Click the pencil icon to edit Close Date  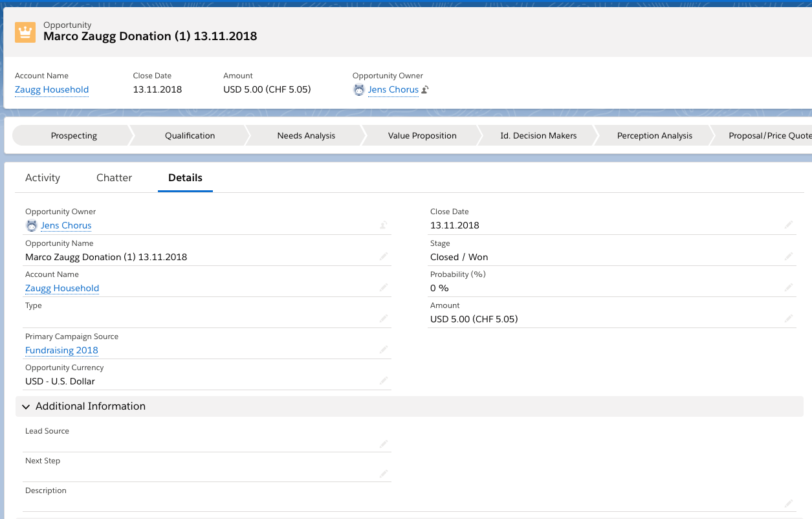pos(789,223)
